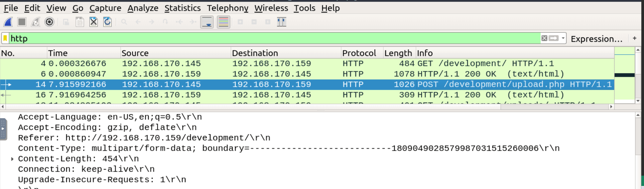Toggle auto-scroll during live capture
Screen dimensions: 644x189
[207, 22]
